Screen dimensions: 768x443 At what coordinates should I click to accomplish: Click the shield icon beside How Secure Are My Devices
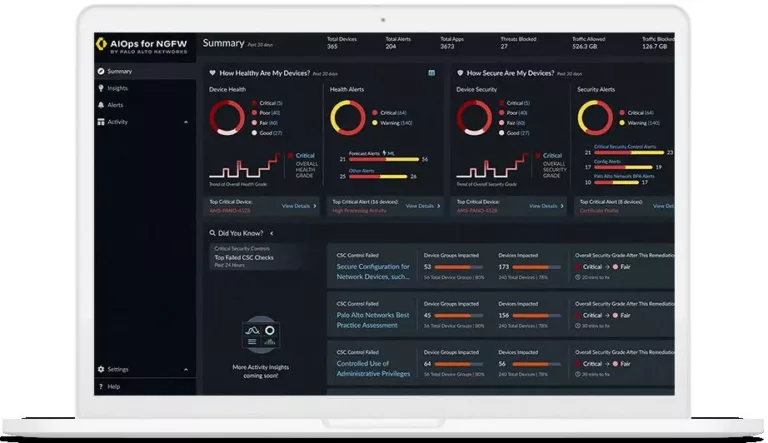[x=460, y=73]
